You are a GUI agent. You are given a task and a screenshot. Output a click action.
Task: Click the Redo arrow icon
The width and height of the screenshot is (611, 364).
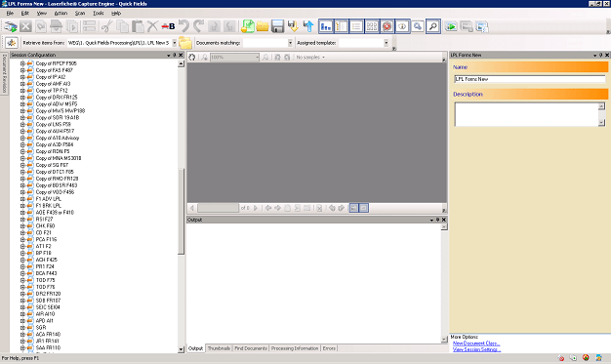click(x=198, y=26)
